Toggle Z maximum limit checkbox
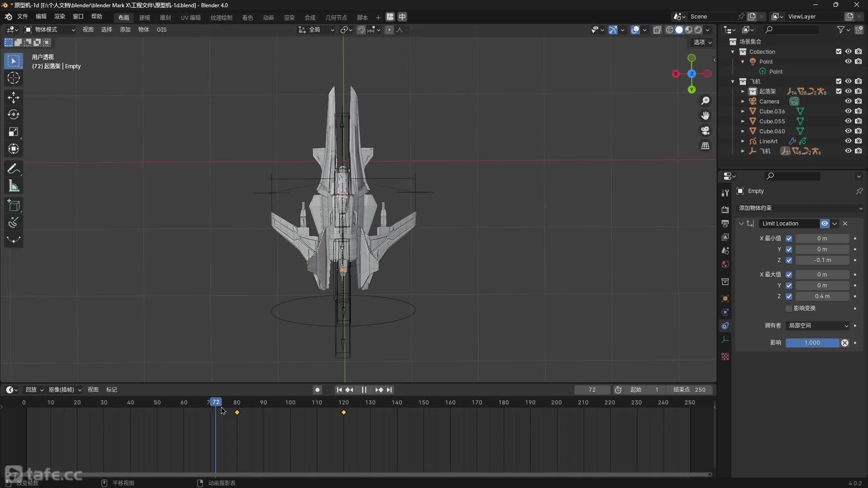Image resolution: width=868 pixels, height=488 pixels. tap(789, 296)
